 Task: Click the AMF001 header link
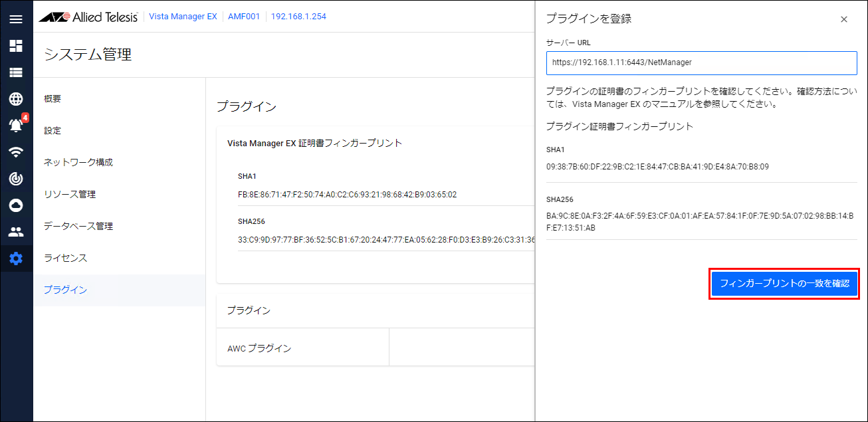tap(244, 17)
